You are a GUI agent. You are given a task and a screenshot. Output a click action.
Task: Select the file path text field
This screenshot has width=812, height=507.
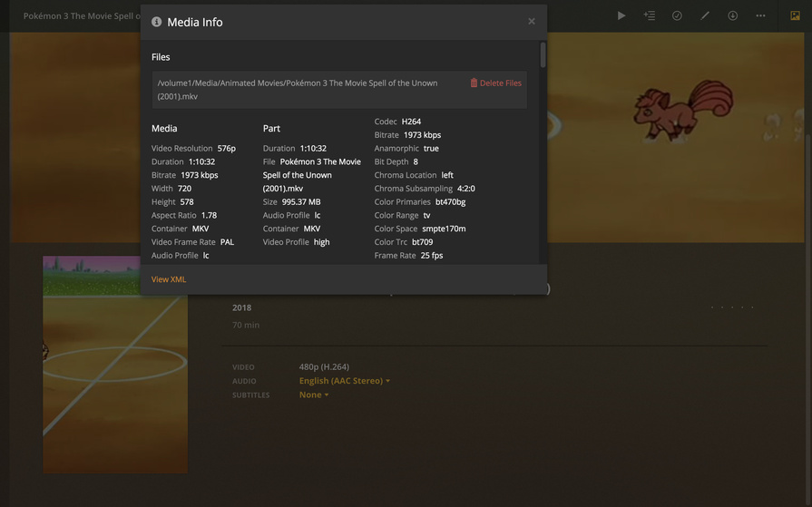[339, 90]
